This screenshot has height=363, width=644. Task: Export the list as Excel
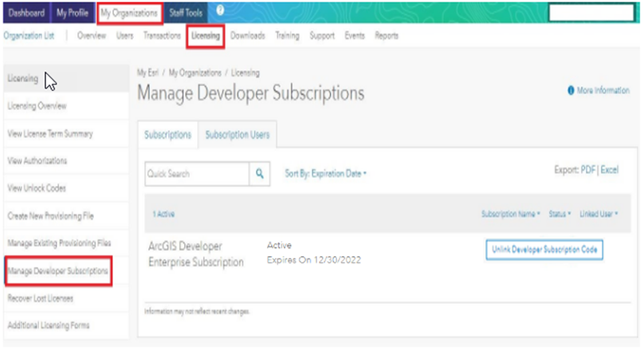[x=609, y=170]
